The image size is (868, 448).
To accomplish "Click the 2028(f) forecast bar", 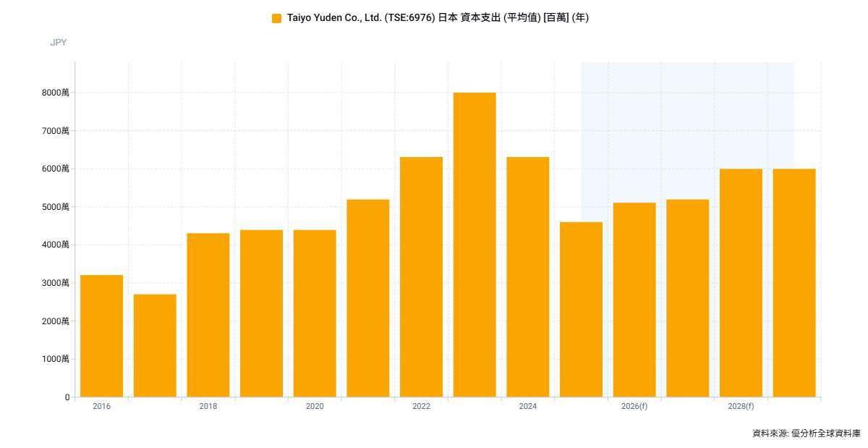I will coord(741,283).
